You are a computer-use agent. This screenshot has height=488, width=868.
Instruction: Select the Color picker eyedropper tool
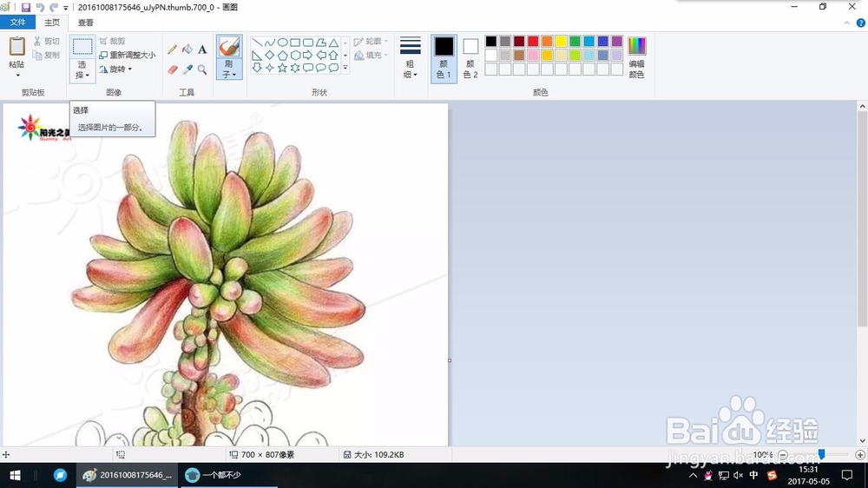[x=187, y=69]
